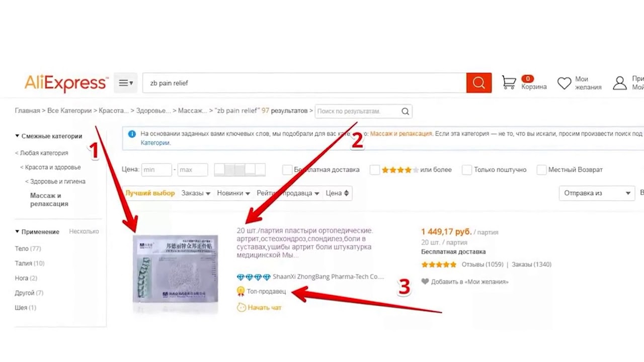Open the wishlist heart icon
This screenshot has width=644, height=362.
565,83
